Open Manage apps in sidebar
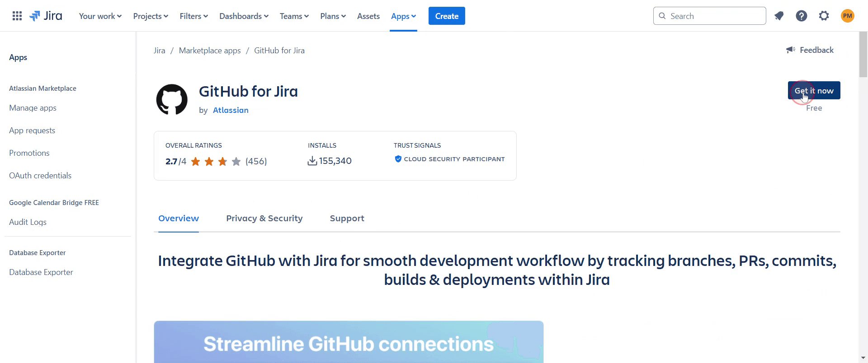This screenshot has width=868, height=363. pos(33,108)
